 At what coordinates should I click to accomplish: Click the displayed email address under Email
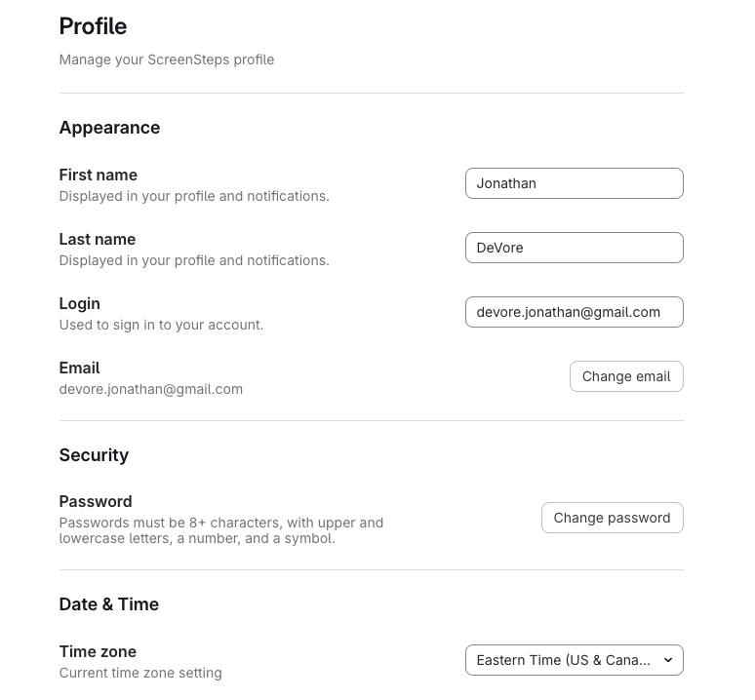[x=151, y=389]
